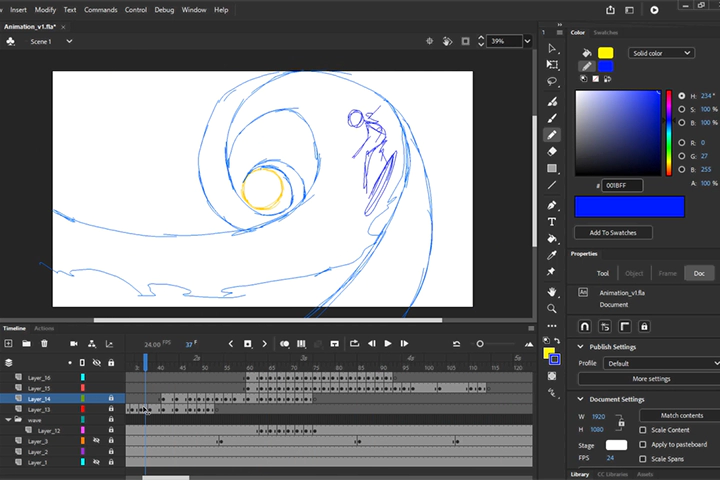This screenshot has width=720, height=480.
Task: Open the stage zoom percentage dropdown
Action: click(x=528, y=41)
